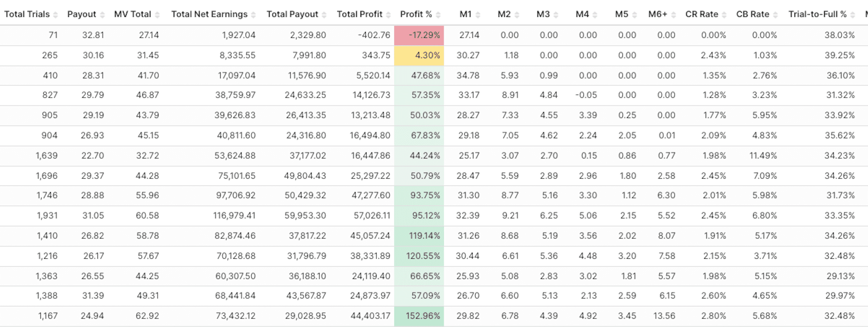Select the yellow 4.30% profit cell
Image resolution: width=868 pixels, height=327 pixels.
pyautogui.click(x=419, y=56)
